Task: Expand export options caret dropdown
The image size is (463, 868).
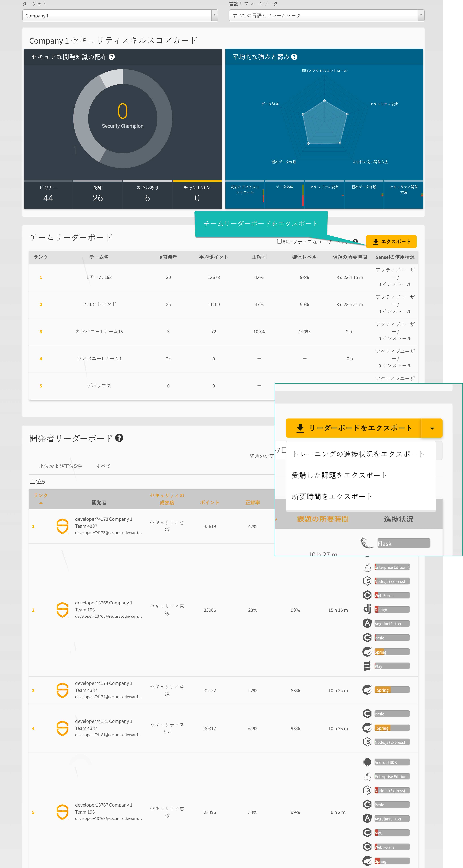Action: click(432, 428)
